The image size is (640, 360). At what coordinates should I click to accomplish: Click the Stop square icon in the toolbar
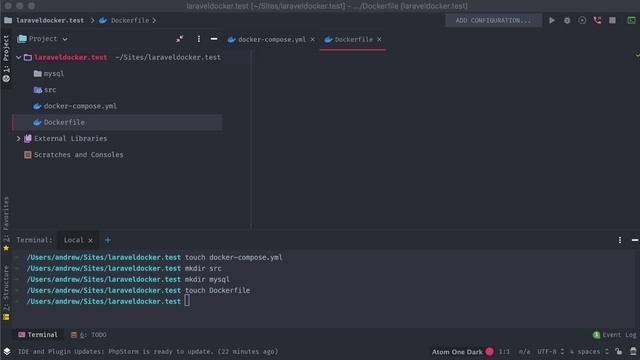click(612, 20)
